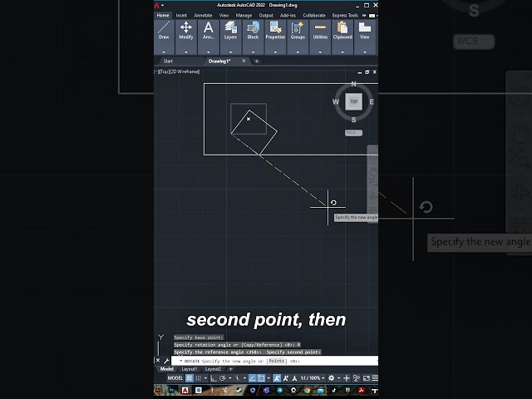
Task: Open the Start file tab
Action: click(x=168, y=61)
